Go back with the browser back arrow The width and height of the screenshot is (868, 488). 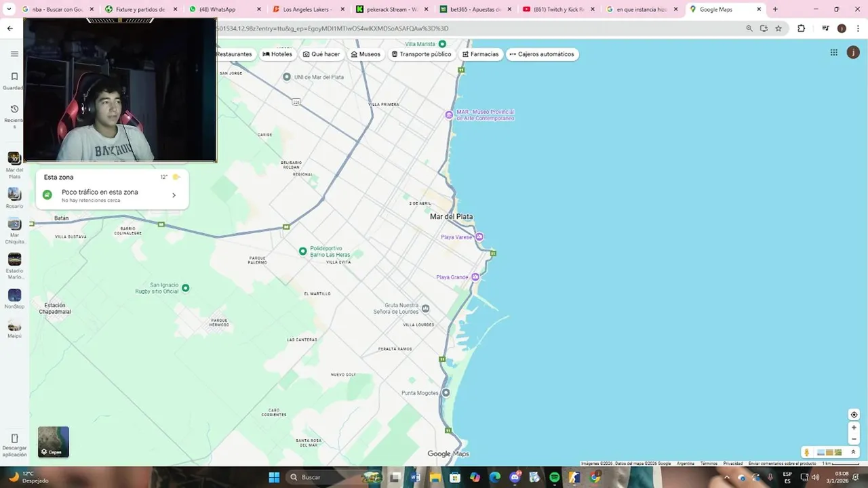pos(9,28)
